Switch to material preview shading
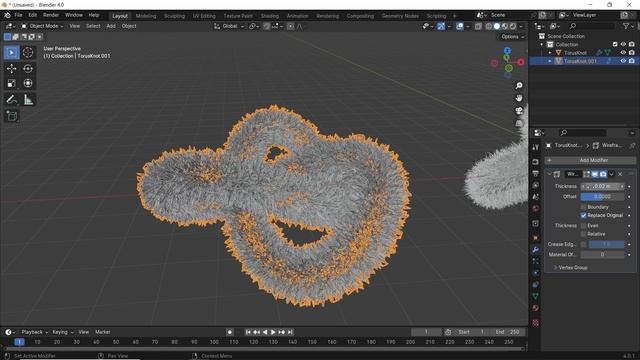This screenshot has height=360, width=640. 505,26
